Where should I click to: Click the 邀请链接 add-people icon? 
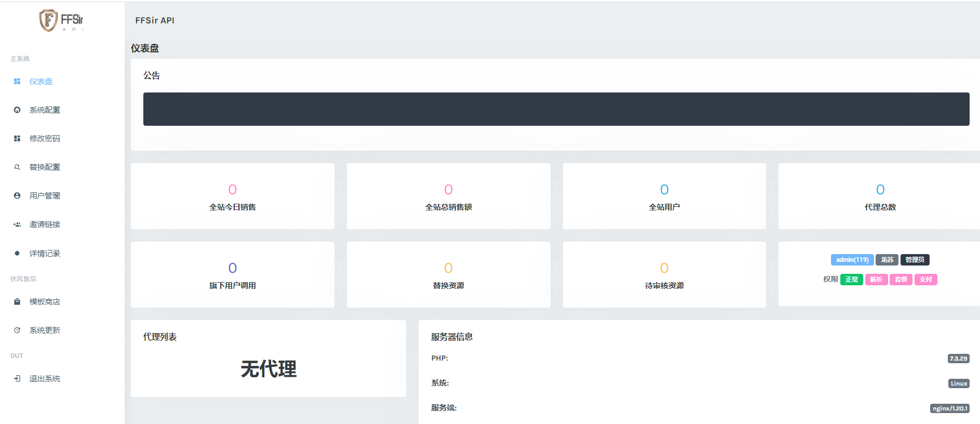pyautogui.click(x=17, y=224)
